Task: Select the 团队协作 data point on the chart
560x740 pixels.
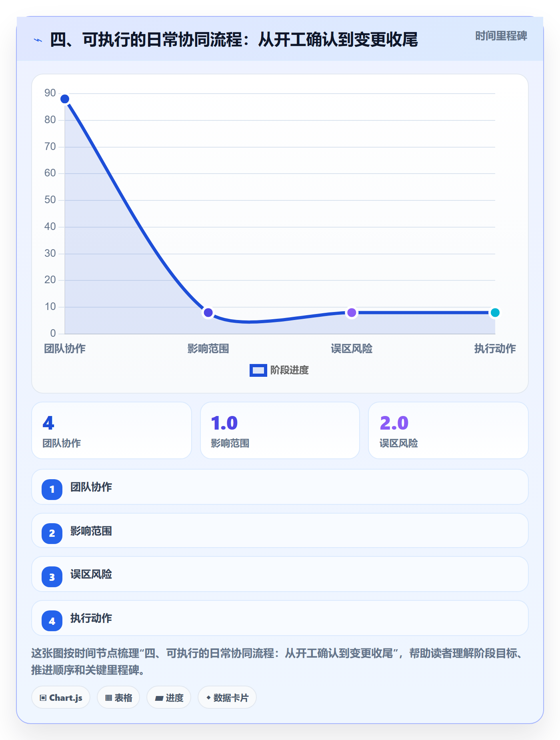Action: (65, 99)
